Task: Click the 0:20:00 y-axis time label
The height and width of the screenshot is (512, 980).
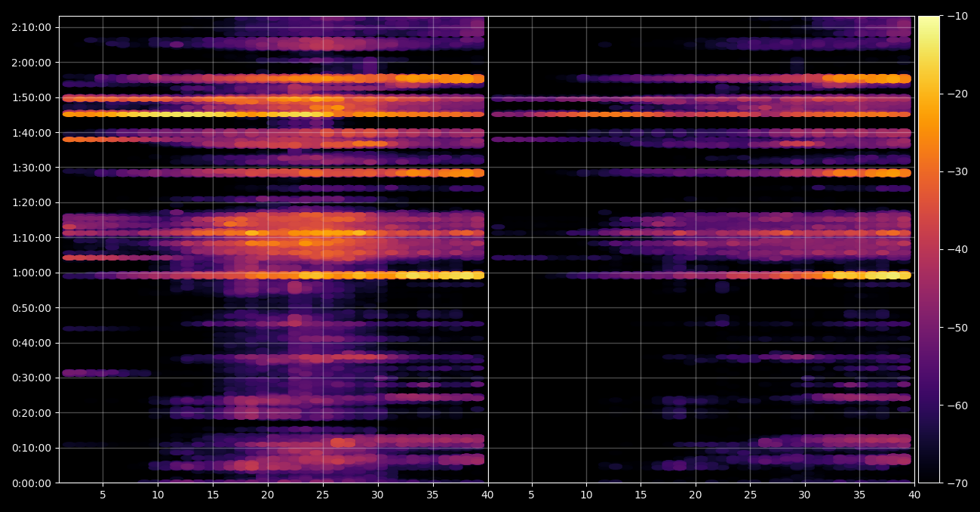Action: point(32,413)
